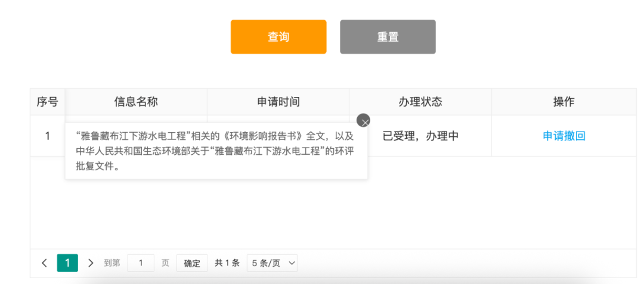Open the 5条/页 page size dropdown
This screenshot has width=644, height=284.
[x=272, y=263]
